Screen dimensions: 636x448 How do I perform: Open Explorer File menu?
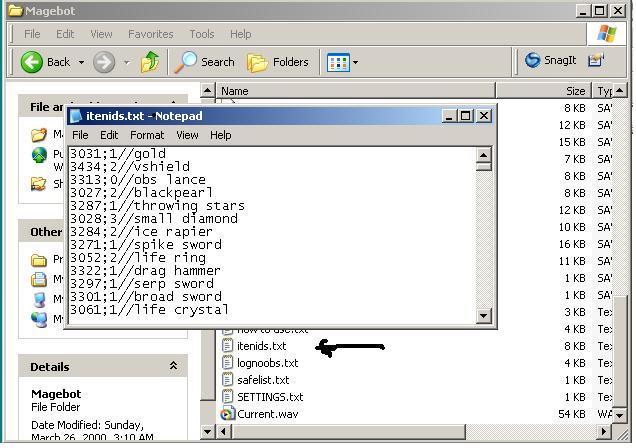click(x=32, y=34)
